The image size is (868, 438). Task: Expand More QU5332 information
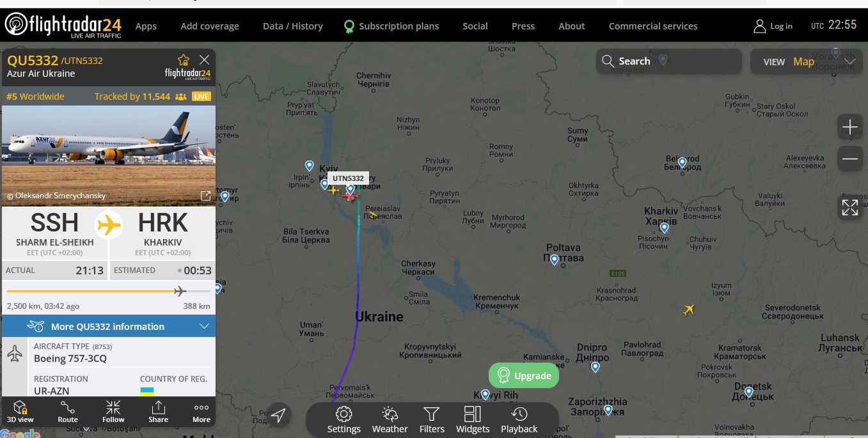(x=109, y=326)
